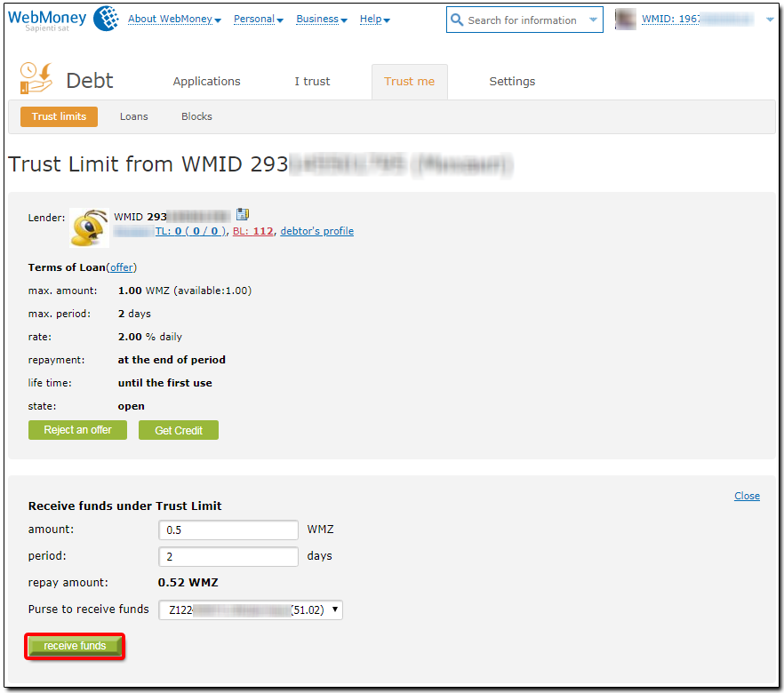Screen dimensions: 784x693
Task: Open the Blocks sub-tab
Action: tap(196, 116)
